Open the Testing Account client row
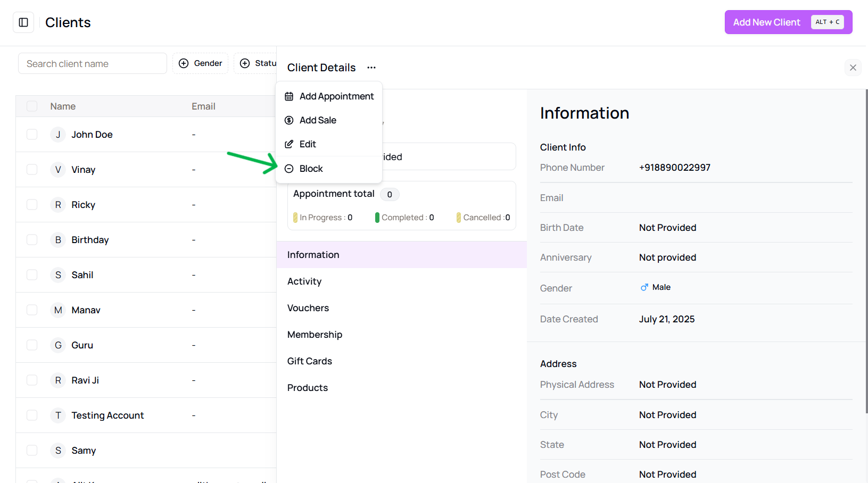868x483 pixels. coord(146,415)
